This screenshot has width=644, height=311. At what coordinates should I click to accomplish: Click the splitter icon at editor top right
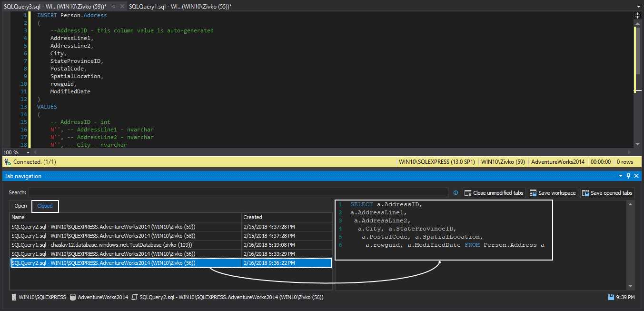pyautogui.click(x=638, y=15)
